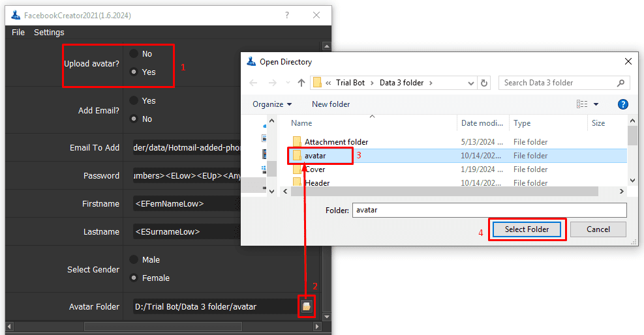The height and width of the screenshot is (335, 644).
Task: Select the Header folder row
Action: coord(457,182)
